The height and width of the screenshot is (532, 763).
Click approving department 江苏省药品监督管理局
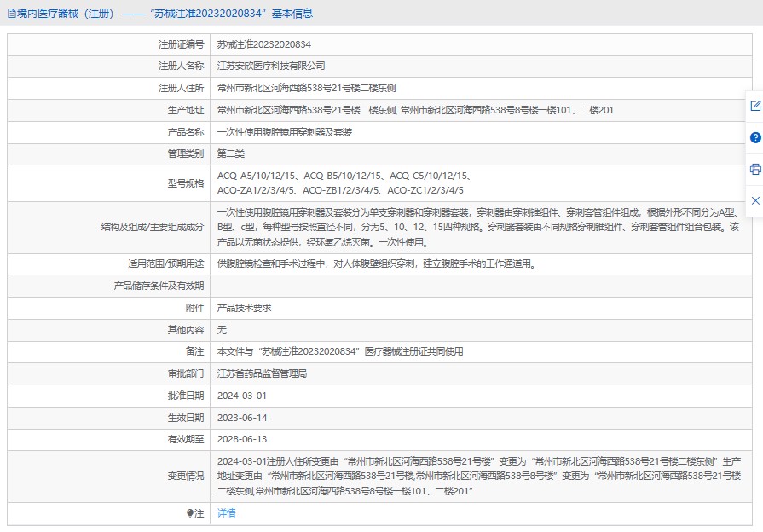click(262, 373)
